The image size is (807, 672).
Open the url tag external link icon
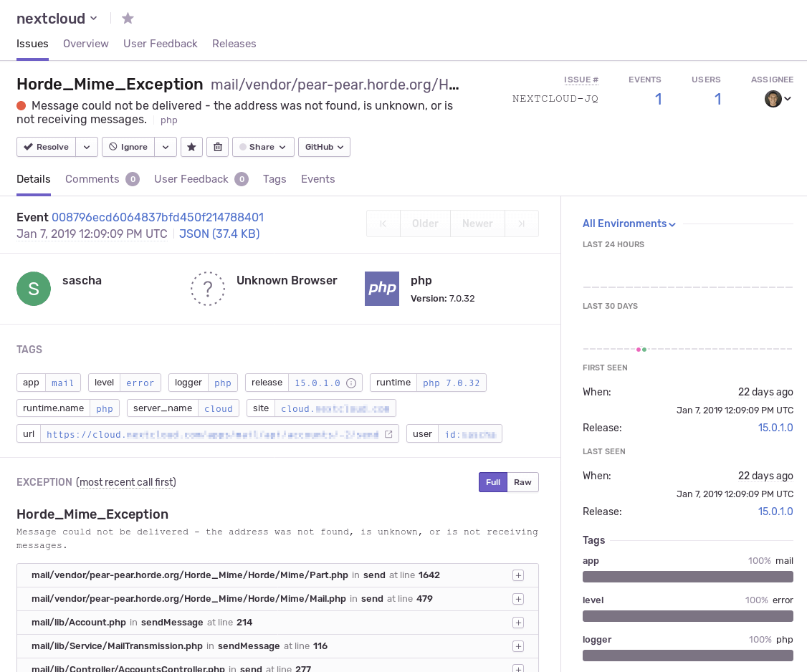click(388, 434)
